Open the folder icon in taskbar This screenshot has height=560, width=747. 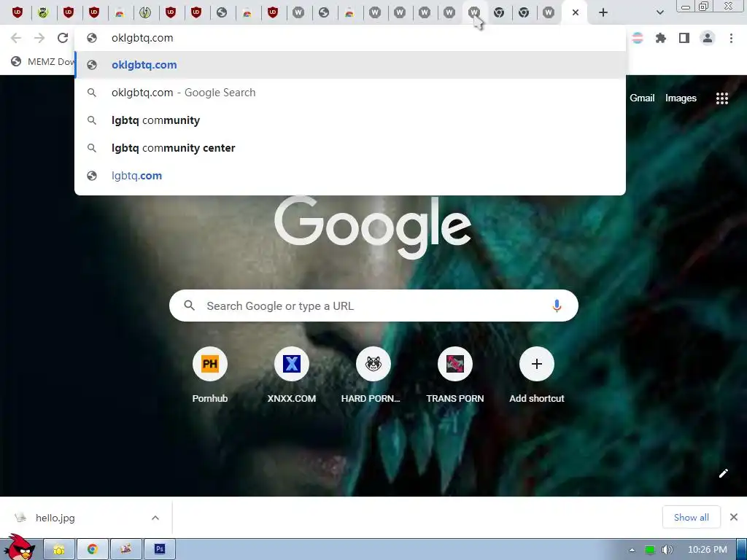click(59, 550)
